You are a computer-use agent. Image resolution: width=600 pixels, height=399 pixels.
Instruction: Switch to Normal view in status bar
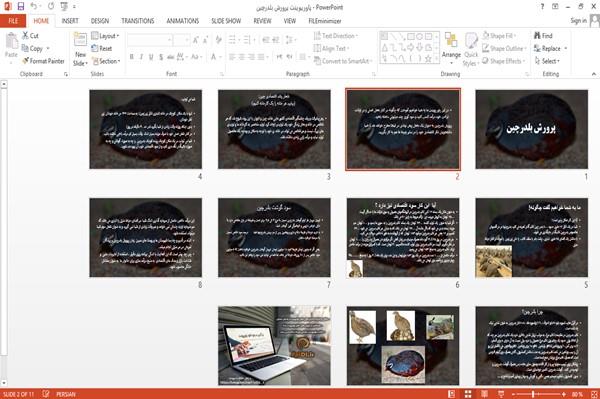[452, 394]
